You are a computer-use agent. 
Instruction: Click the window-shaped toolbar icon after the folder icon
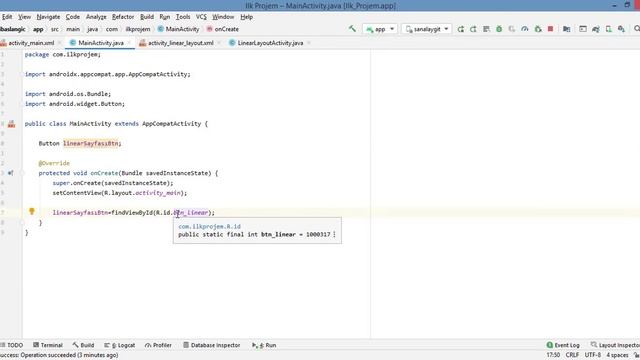[583, 29]
